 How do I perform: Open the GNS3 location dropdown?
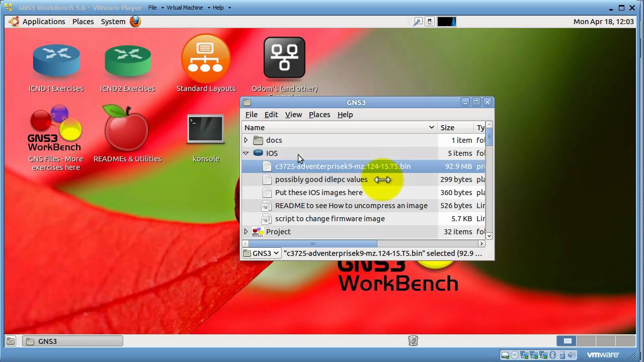[x=261, y=253]
